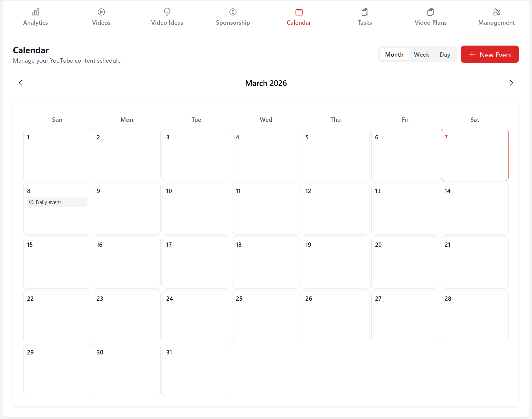
Task: Go to previous month with left chevron
Action: [x=21, y=83]
